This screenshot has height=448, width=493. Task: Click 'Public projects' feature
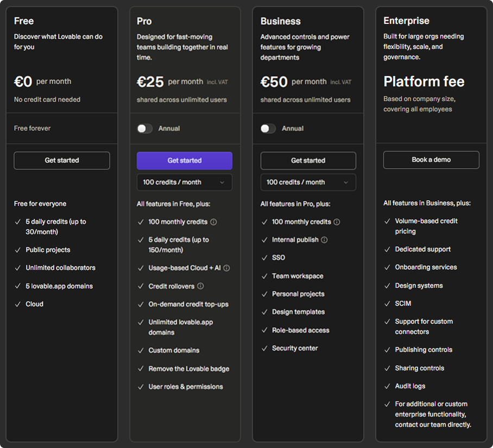48,250
